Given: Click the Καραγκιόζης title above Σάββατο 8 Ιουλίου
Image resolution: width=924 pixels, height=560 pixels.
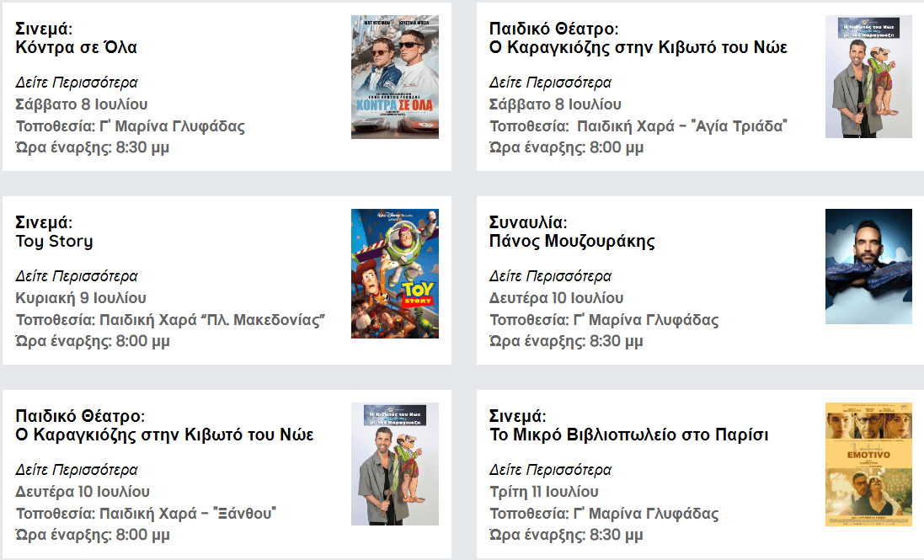Looking at the screenshot, I should pyautogui.click(x=638, y=48).
